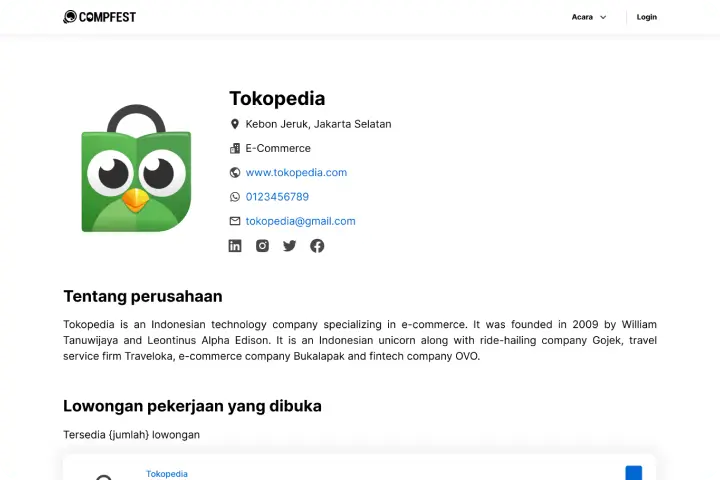Viewport: 720px width, 480px height.
Task: Click the COMPFEST logo in header
Action: (x=100, y=17)
